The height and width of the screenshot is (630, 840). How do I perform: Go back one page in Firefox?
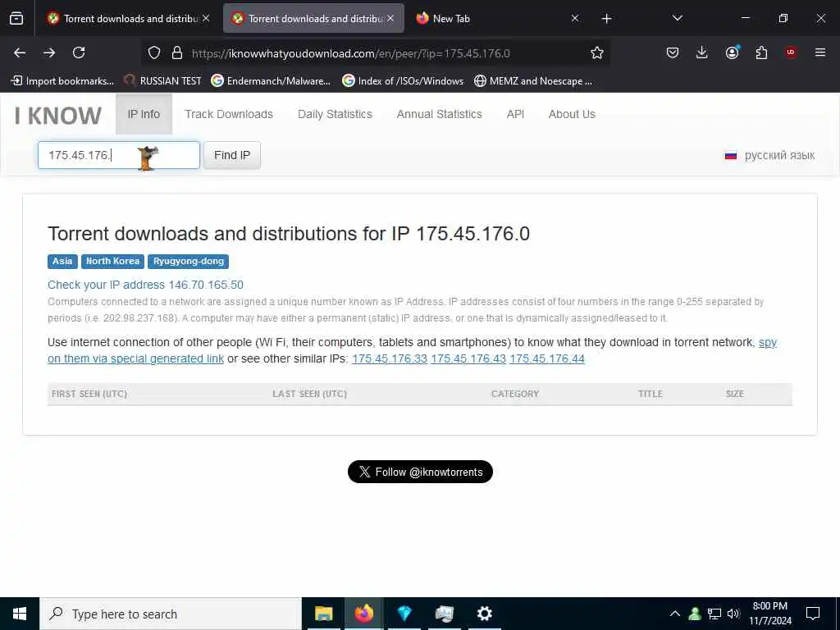[20, 52]
